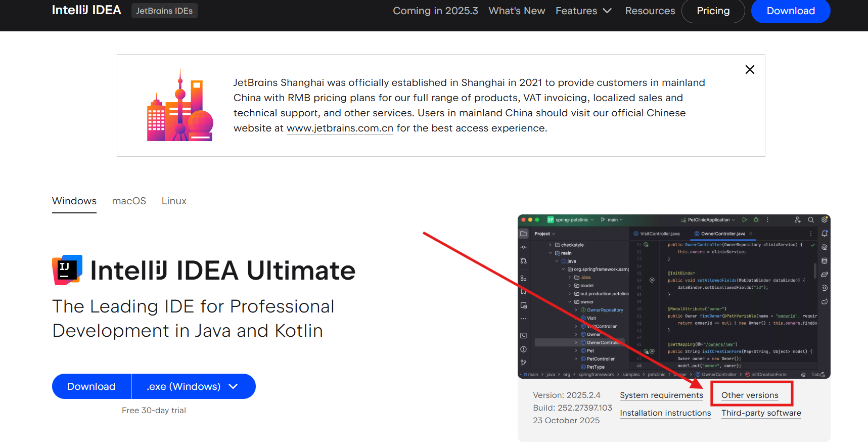Open the IDE screenshot preview image
Screen dimensions: 868x448
point(674,296)
